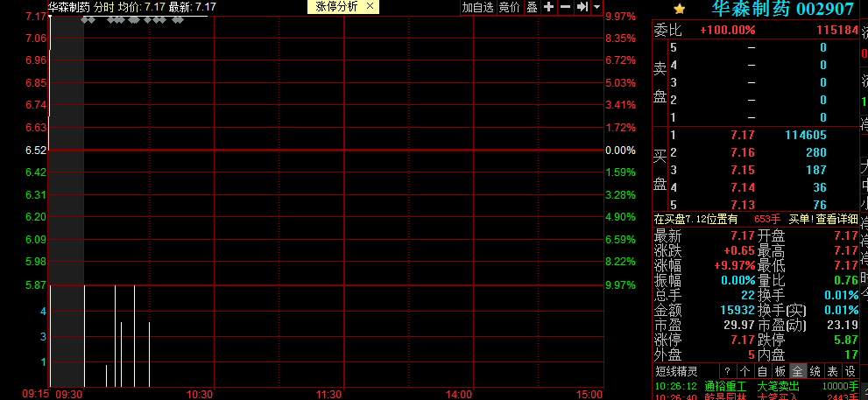Zoom out with the minus icon
The image size is (868, 400).
565,7
